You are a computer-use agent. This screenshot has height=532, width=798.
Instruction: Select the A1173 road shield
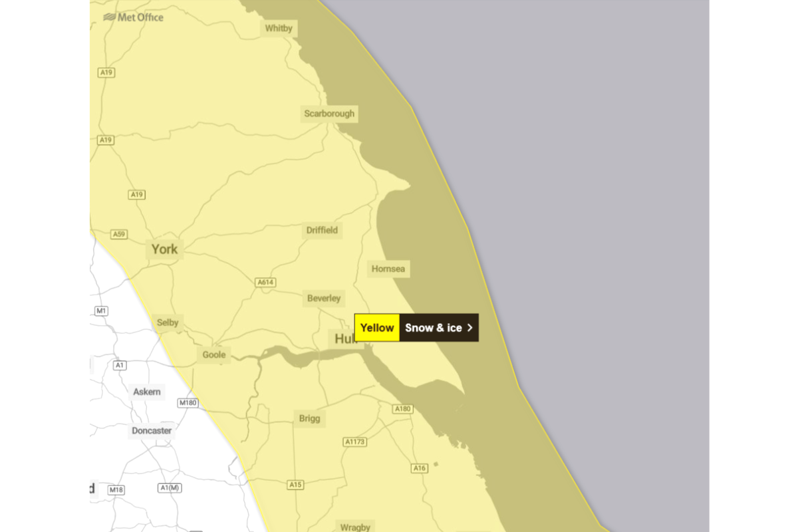click(x=355, y=442)
